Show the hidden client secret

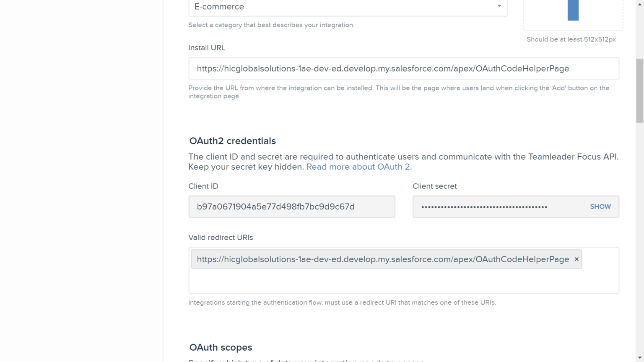[600, 207]
